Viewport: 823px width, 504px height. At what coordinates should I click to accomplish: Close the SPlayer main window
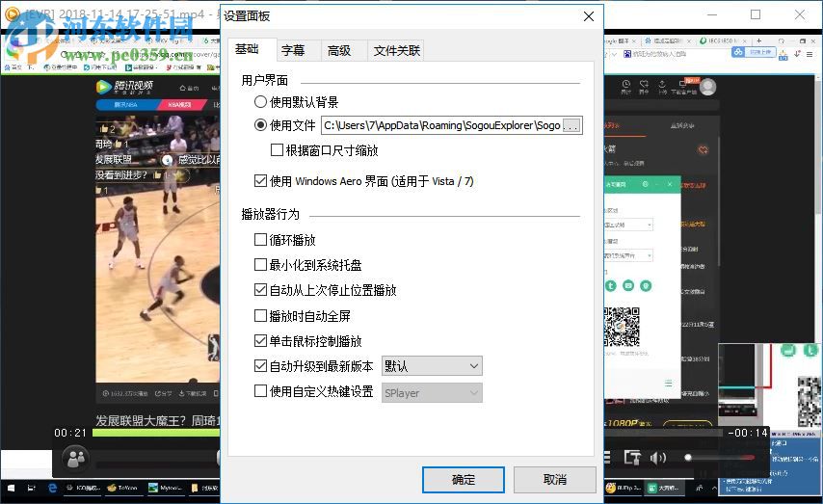point(799,14)
